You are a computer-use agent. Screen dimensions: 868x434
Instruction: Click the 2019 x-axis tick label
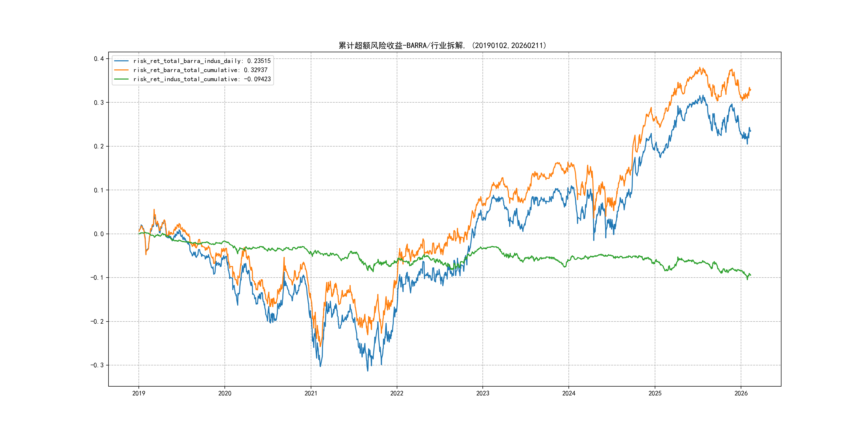pyautogui.click(x=139, y=393)
